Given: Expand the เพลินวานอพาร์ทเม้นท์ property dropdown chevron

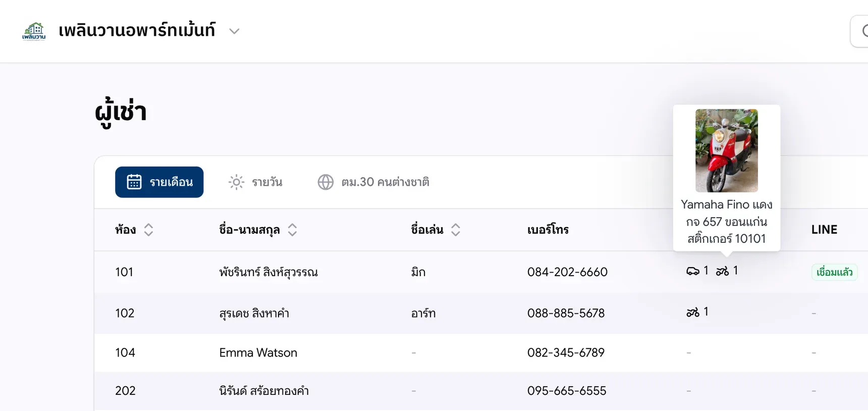Looking at the screenshot, I should (234, 31).
